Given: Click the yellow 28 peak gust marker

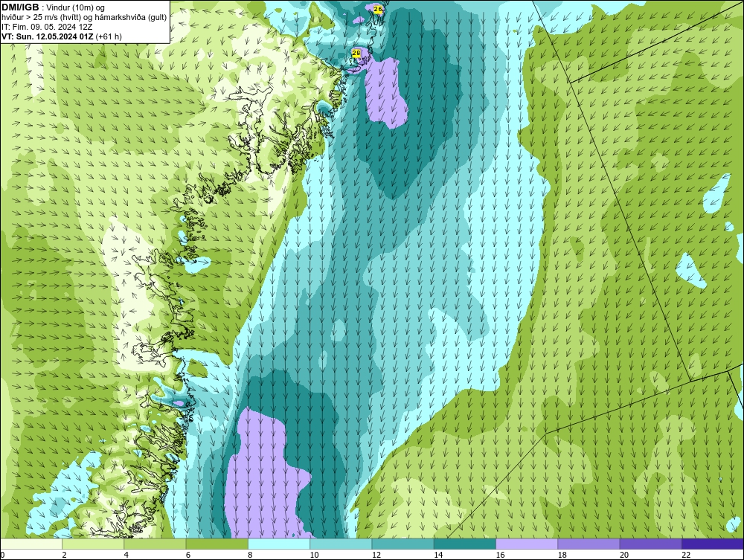Looking at the screenshot, I should tap(356, 54).
